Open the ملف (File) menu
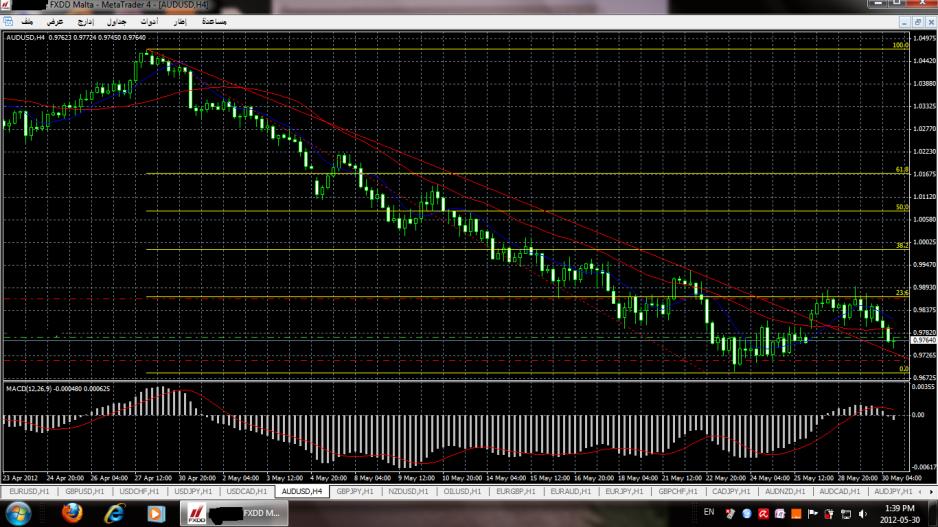The width and height of the screenshot is (938, 527). tap(26, 20)
